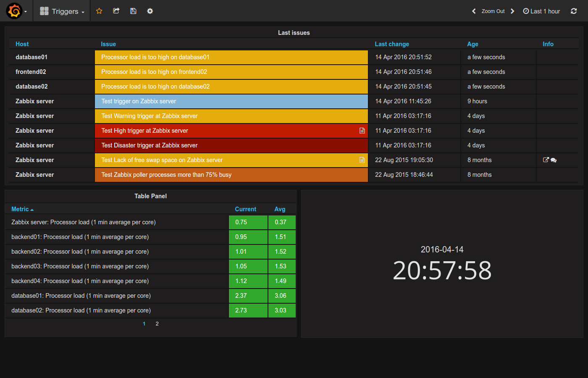The height and width of the screenshot is (378, 588).
Task: Click the share dashboard icon
Action: point(116,11)
